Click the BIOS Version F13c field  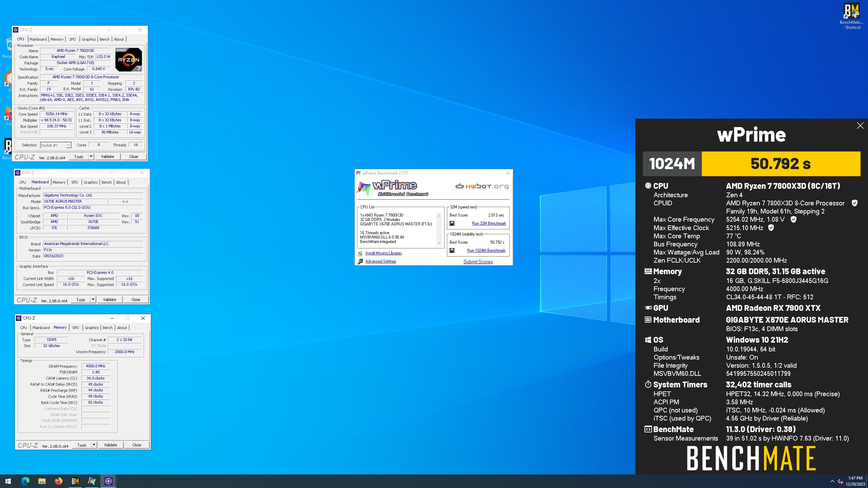(93, 250)
